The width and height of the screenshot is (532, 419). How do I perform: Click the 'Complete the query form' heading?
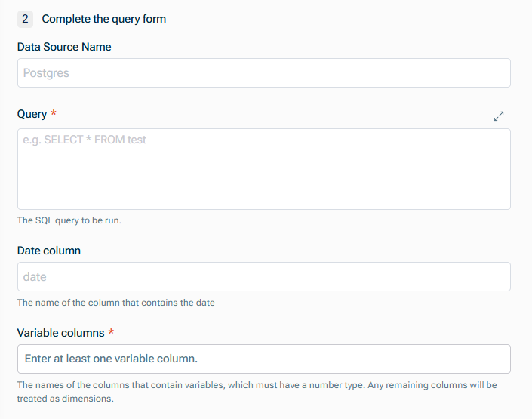click(104, 19)
